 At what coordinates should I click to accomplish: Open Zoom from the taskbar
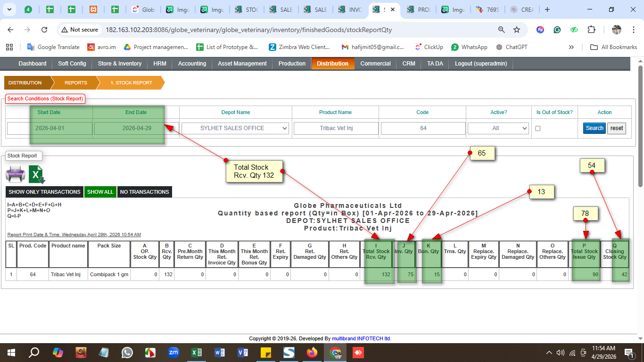coord(173,353)
